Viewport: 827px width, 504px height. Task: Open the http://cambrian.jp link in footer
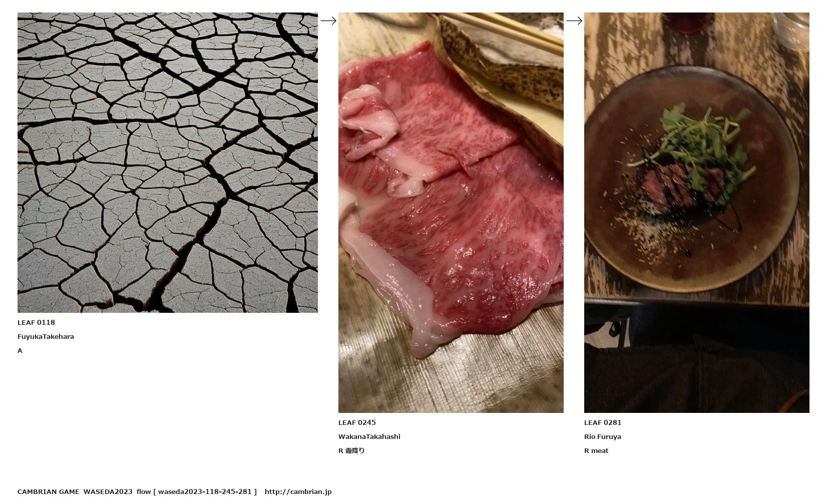click(x=298, y=491)
